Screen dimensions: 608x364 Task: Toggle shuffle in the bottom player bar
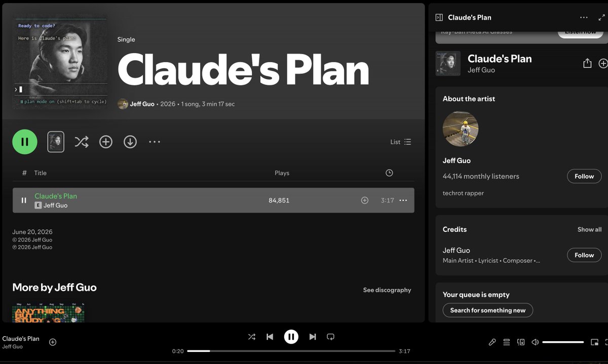[x=252, y=337]
